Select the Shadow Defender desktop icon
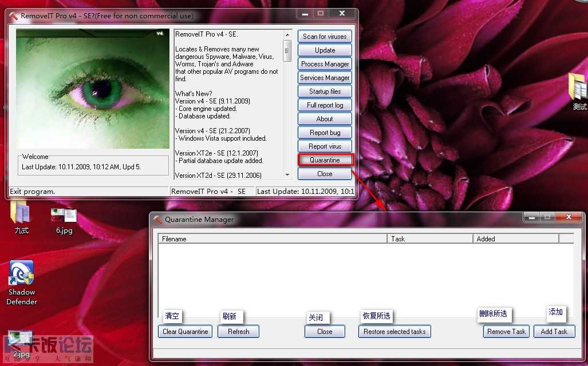The height and width of the screenshot is (366, 588). tap(22, 283)
